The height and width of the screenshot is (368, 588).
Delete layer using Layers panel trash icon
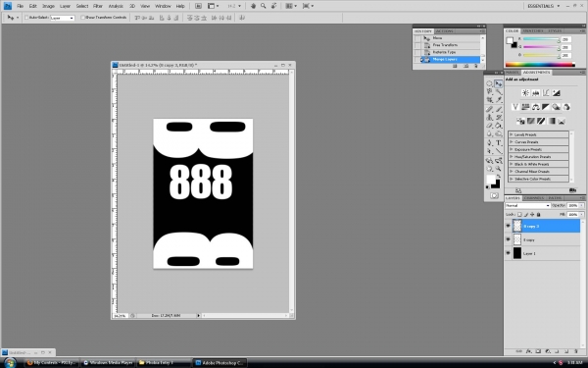coord(575,351)
